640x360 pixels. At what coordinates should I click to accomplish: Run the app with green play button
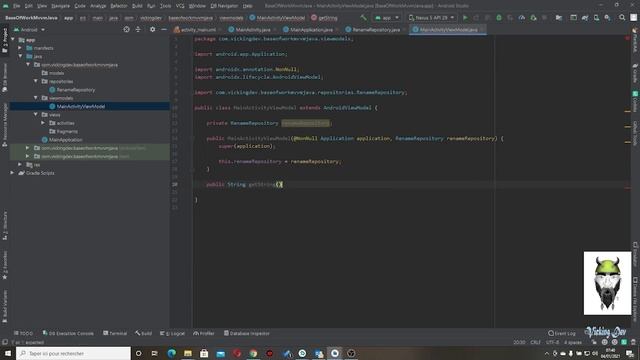coord(465,18)
